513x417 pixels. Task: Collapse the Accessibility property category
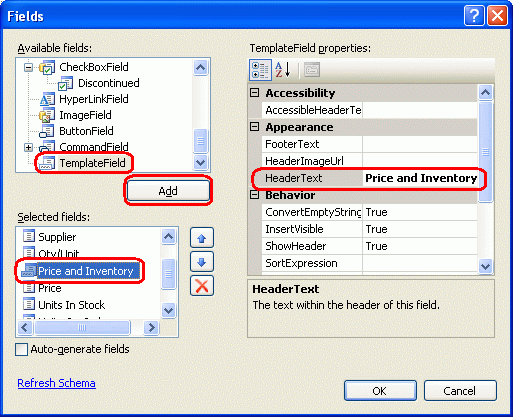coord(254,92)
